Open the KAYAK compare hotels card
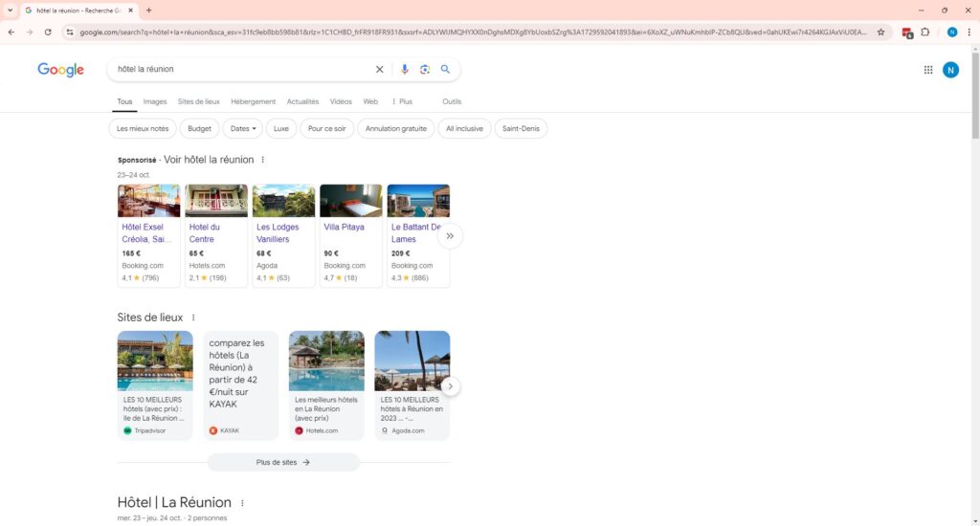The width and height of the screenshot is (980, 526). [240, 384]
